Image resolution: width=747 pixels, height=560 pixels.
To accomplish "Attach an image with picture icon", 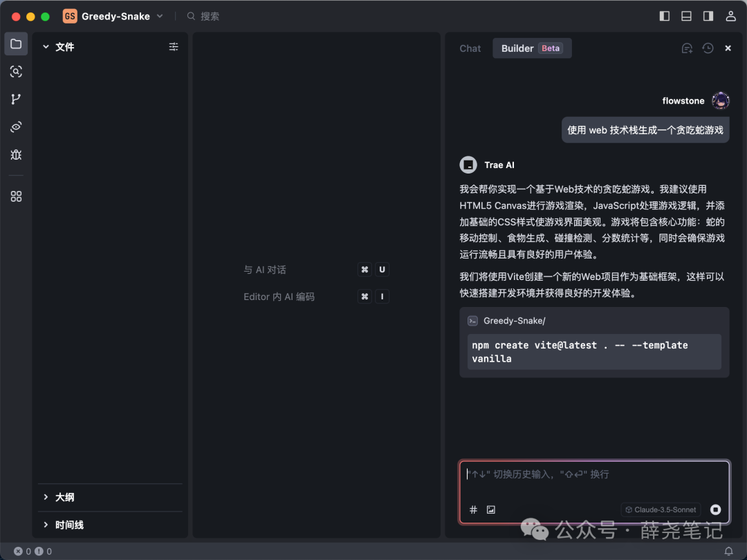I will pyautogui.click(x=490, y=510).
